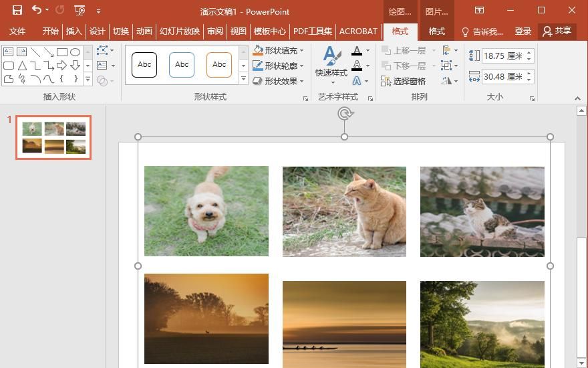The image size is (588, 368).
Task: Apply the black outline Abc shape style
Action: tap(144, 65)
